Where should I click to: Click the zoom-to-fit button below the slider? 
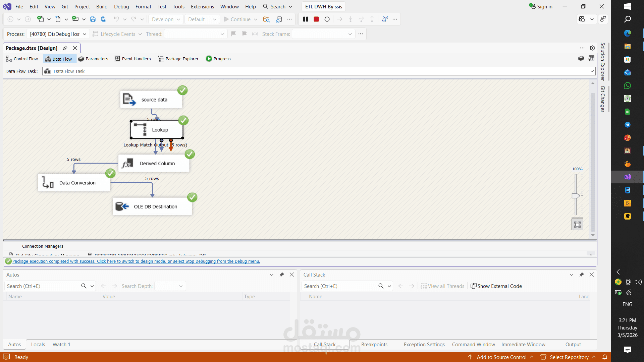577,225
